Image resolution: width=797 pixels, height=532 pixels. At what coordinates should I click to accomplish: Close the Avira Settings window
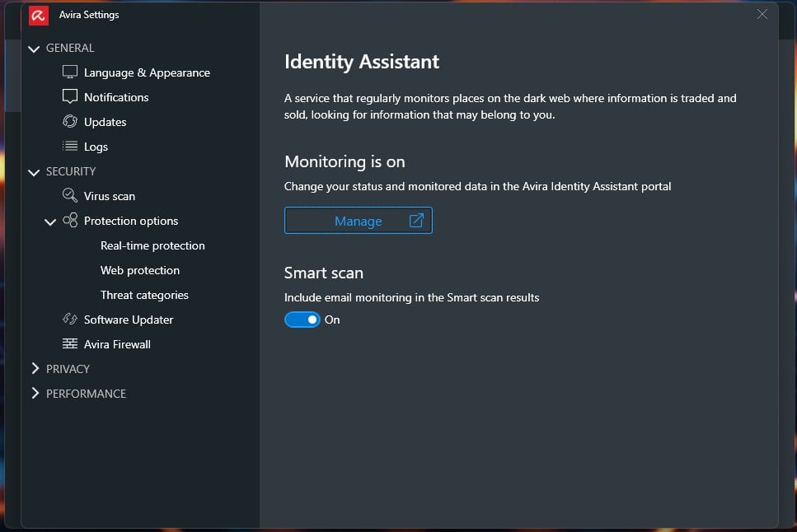[762, 14]
